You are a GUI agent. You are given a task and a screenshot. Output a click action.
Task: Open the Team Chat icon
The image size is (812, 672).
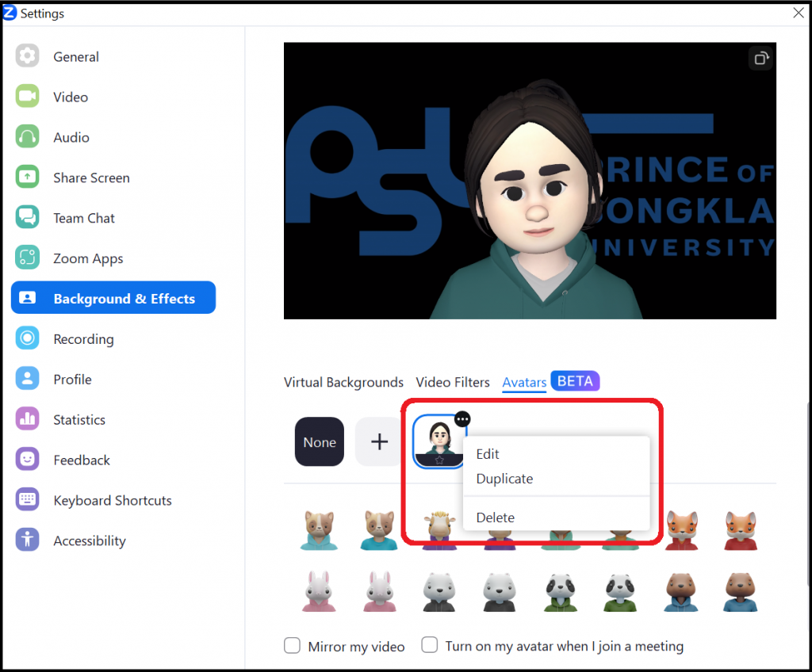coord(28,218)
